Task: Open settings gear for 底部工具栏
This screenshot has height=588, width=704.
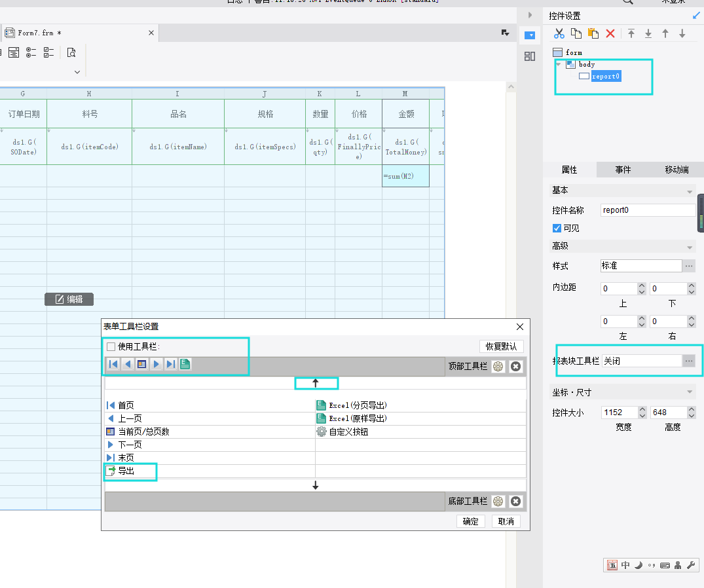Action: pyautogui.click(x=498, y=502)
